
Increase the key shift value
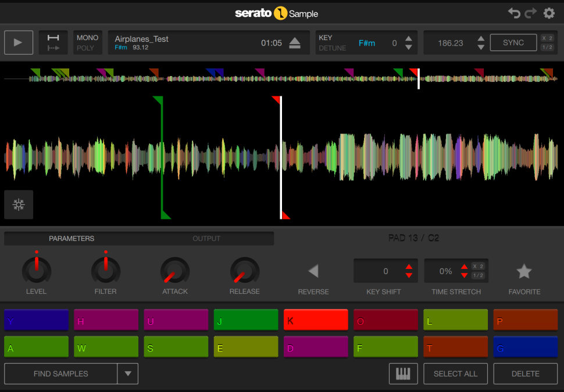[409, 267]
